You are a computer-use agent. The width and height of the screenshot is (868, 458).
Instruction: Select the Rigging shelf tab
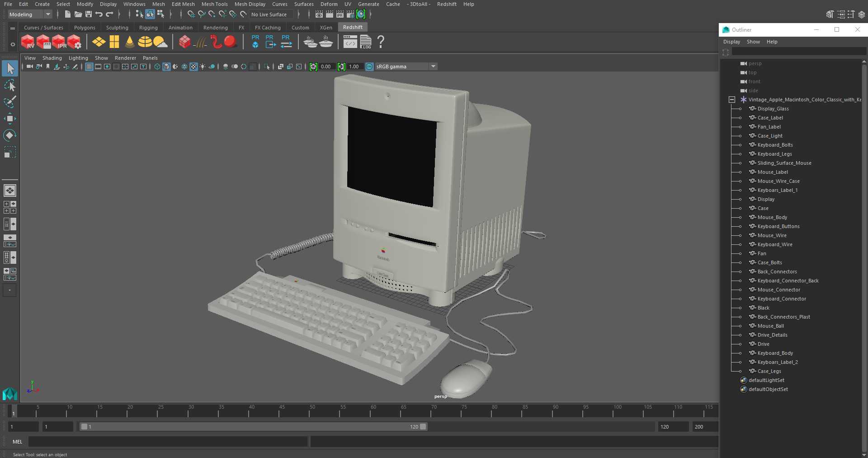point(148,28)
